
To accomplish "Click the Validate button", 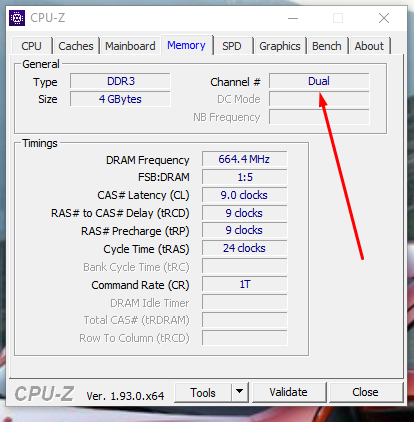I will tap(289, 392).
